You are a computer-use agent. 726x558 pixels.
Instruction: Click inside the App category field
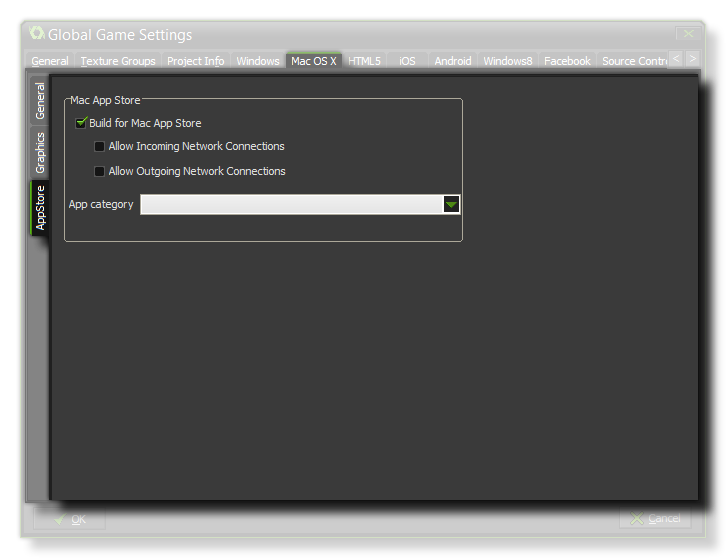[290, 204]
